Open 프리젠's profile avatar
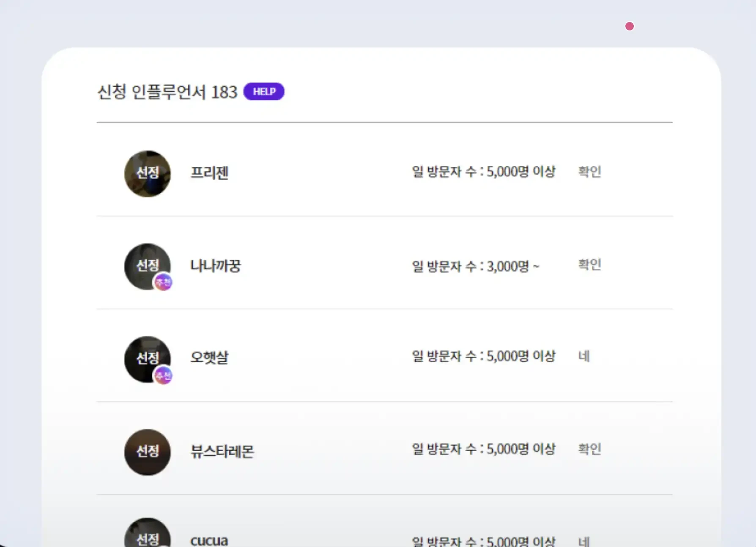 click(x=147, y=173)
